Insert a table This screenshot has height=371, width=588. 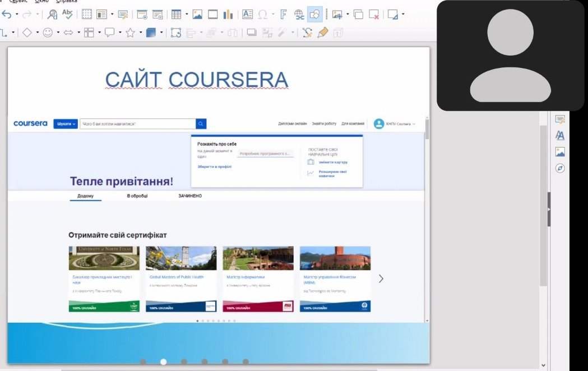click(176, 15)
